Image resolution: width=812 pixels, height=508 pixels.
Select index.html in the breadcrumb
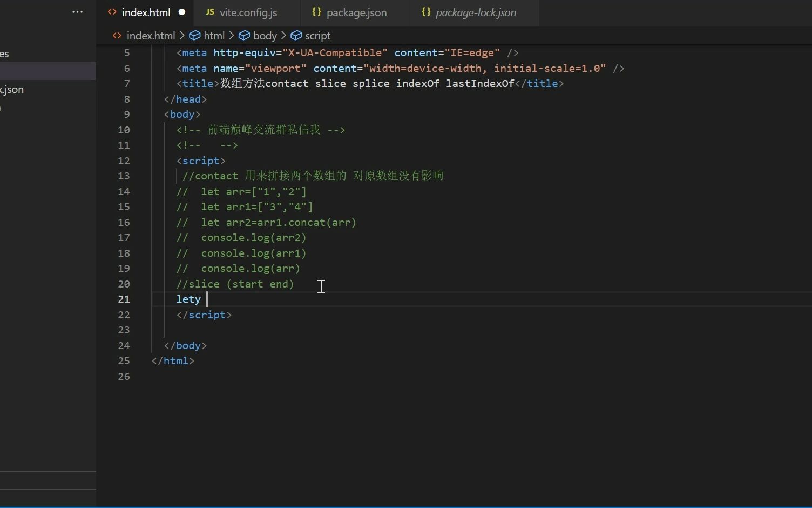point(151,36)
